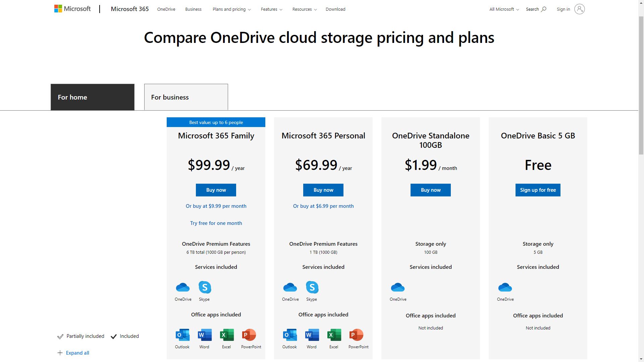Image resolution: width=644 pixels, height=362 pixels.
Task: Click the Outlook icon in Personal plan
Action: tap(290, 335)
